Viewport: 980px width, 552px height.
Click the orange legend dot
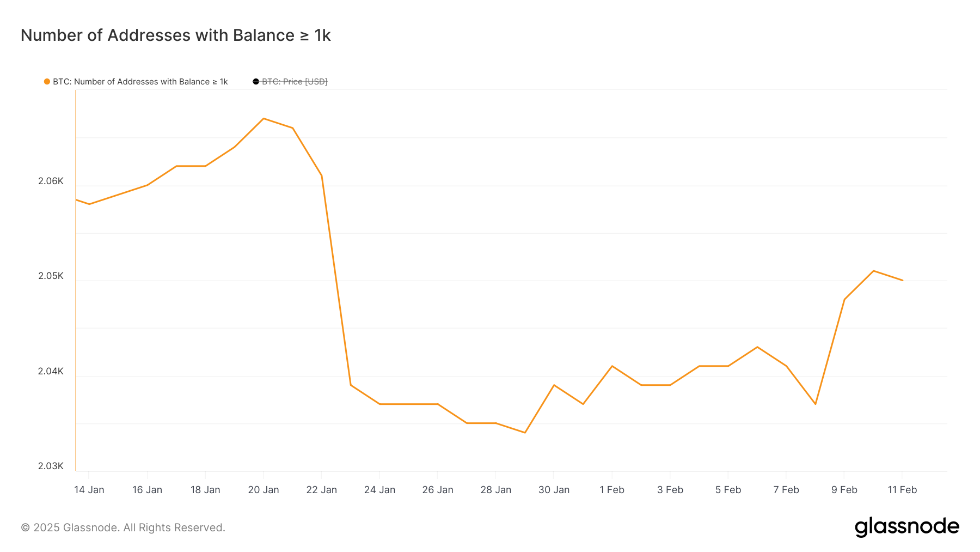click(47, 82)
